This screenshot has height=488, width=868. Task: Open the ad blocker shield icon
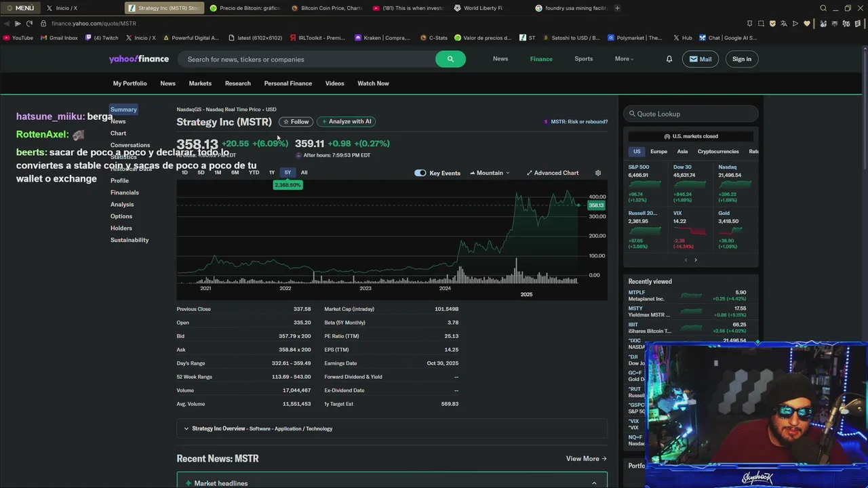(772, 23)
